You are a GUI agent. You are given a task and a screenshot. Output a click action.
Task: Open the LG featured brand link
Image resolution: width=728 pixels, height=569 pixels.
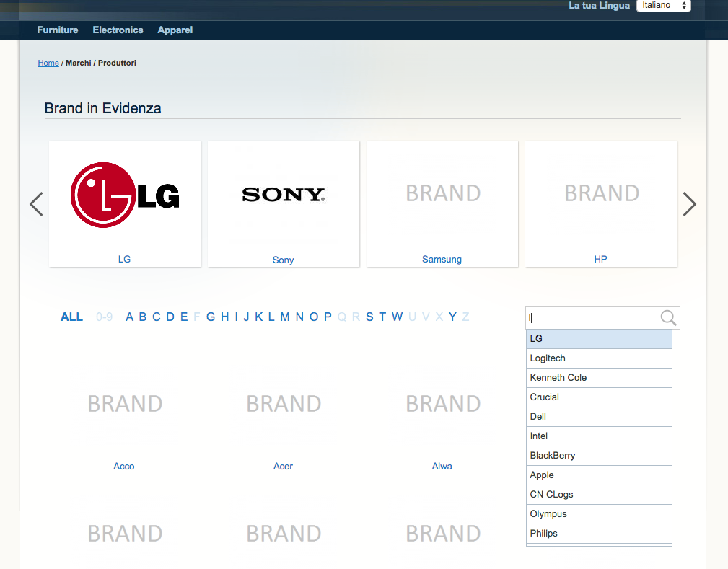tap(124, 259)
